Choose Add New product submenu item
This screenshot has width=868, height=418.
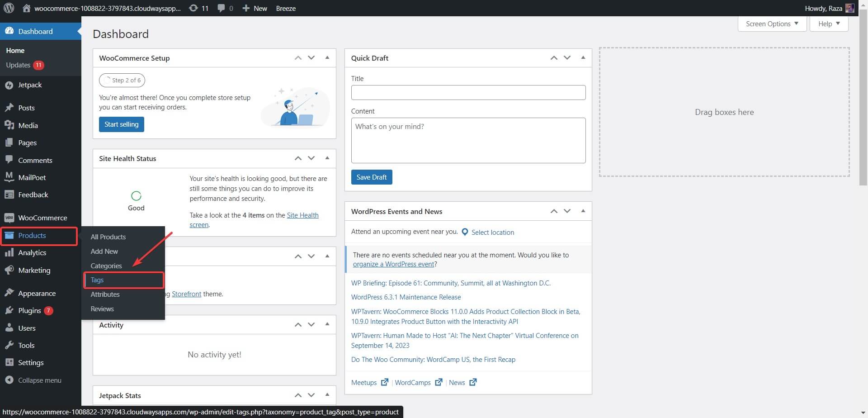click(x=104, y=251)
